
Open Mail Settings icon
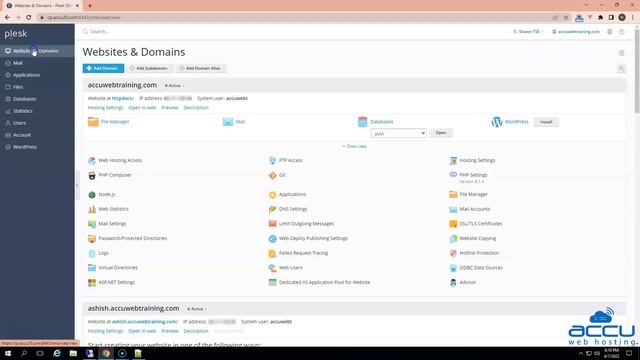[x=92, y=224]
